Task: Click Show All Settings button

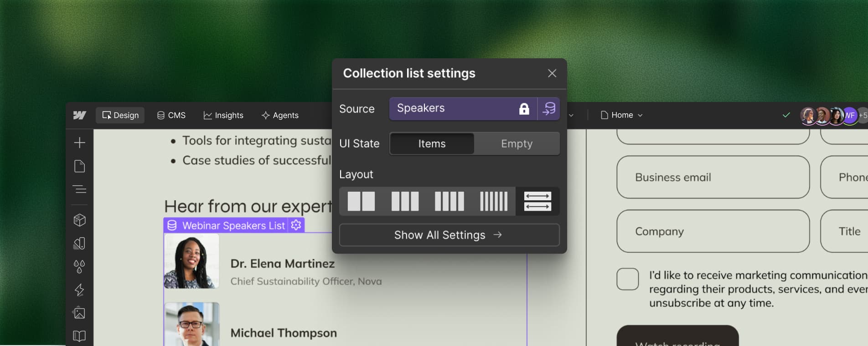Action: coord(449,235)
